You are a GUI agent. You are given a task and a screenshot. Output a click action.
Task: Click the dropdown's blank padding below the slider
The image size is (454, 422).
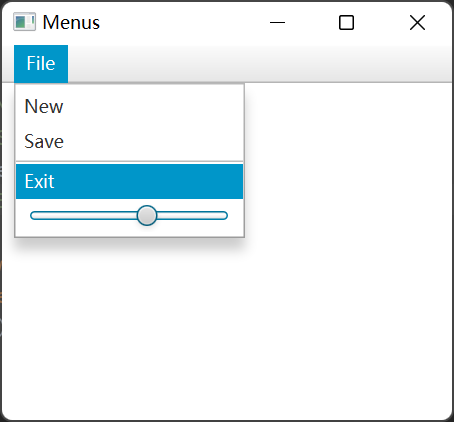[129, 231]
